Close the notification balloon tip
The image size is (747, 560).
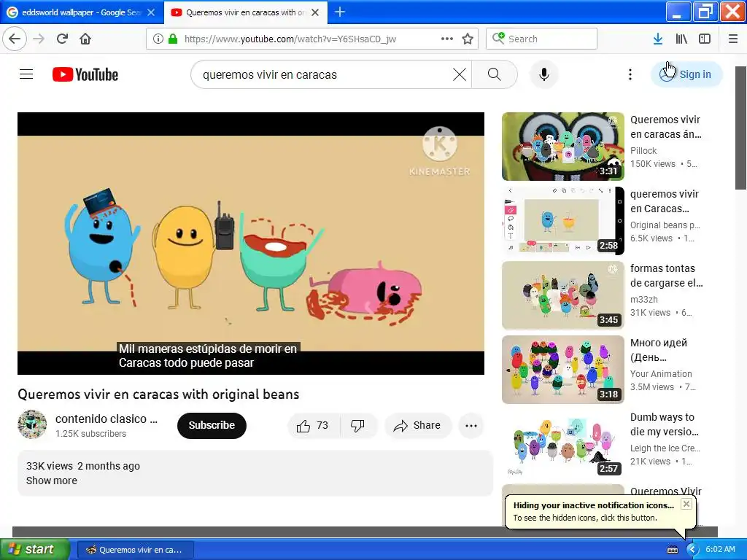(686, 504)
